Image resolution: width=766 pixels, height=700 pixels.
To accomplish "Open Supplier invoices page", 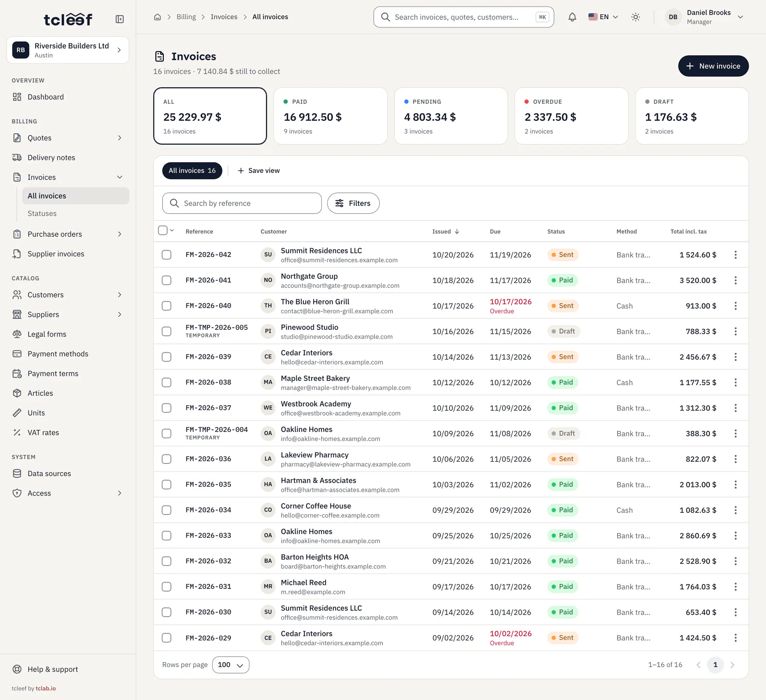I will click(68, 254).
